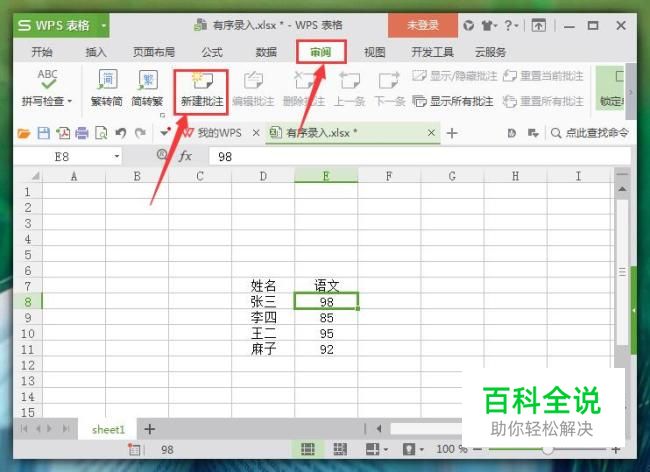Select cell containing 麻子

[263, 349]
